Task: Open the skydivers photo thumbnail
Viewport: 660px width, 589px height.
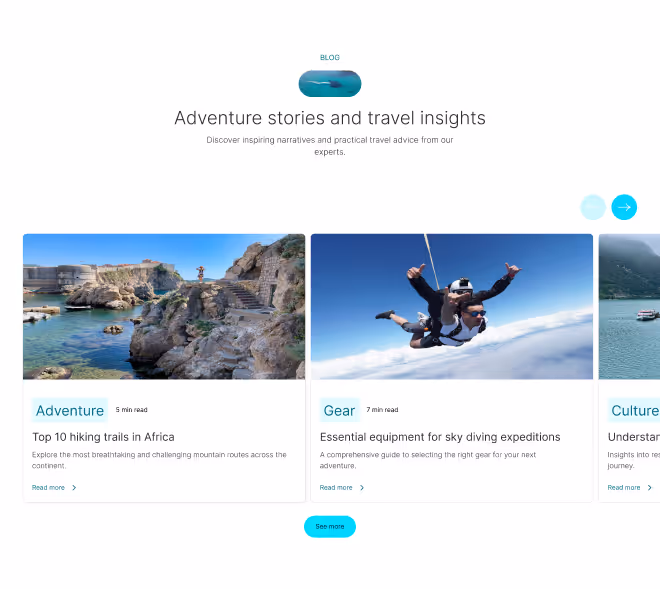Action: (452, 306)
